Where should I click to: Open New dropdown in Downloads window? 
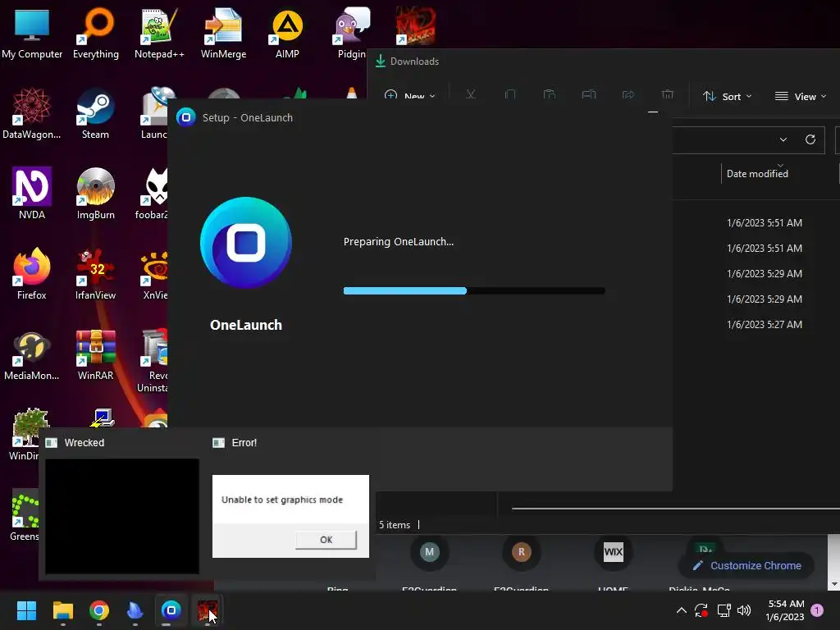pyautogui.click(x=410, y=96)
